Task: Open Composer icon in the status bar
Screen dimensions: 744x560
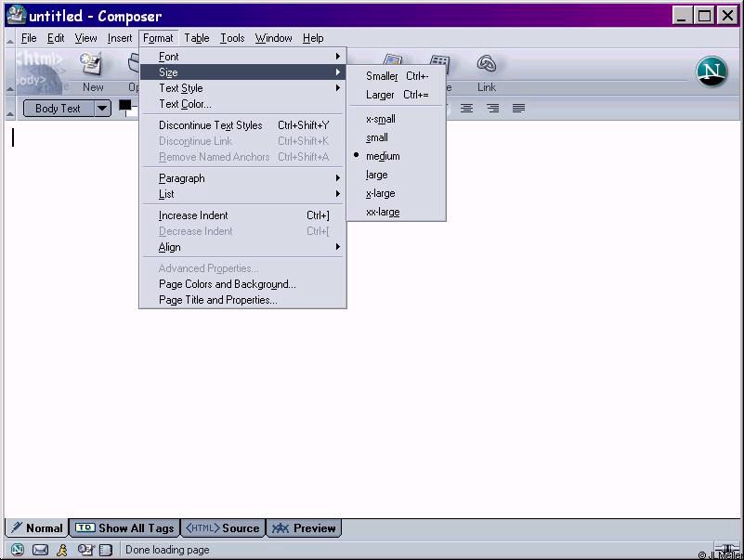Action: tap(85, 550)
